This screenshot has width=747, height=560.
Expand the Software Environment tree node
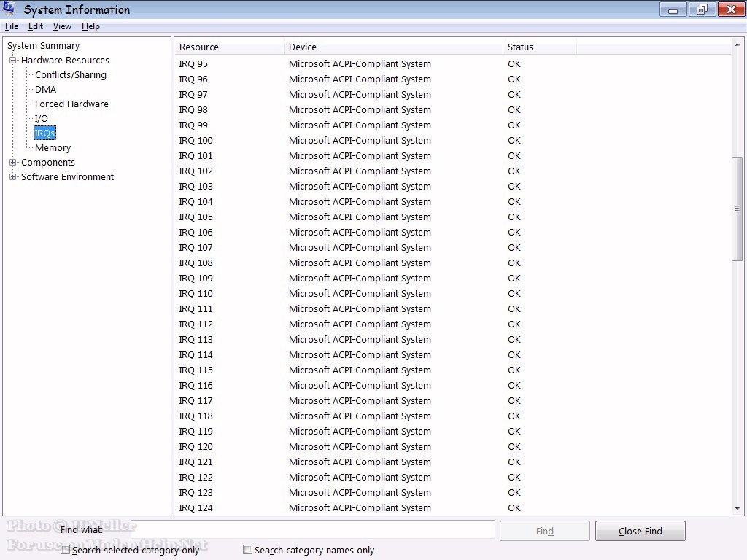[13, 176]
